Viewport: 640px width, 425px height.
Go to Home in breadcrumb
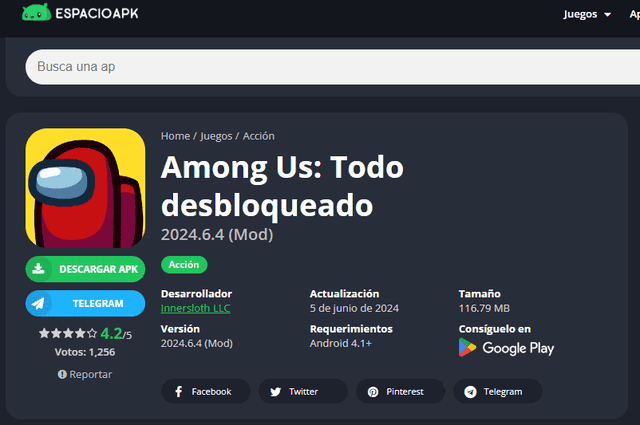tap(175, 136)
